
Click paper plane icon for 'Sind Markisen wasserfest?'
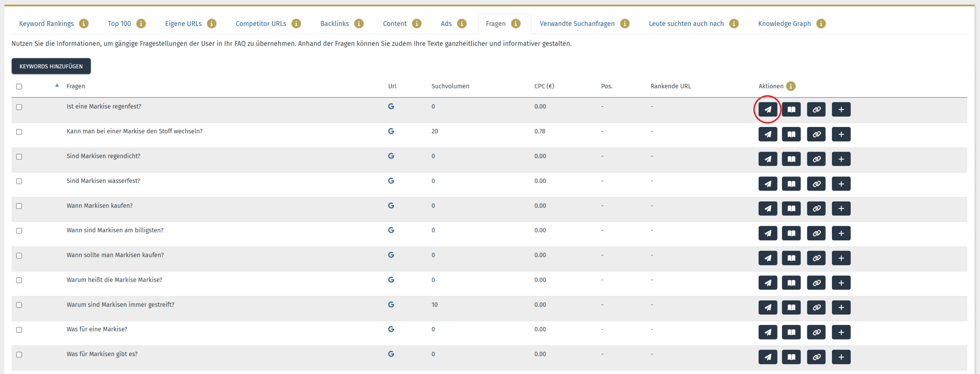(768, 184)
